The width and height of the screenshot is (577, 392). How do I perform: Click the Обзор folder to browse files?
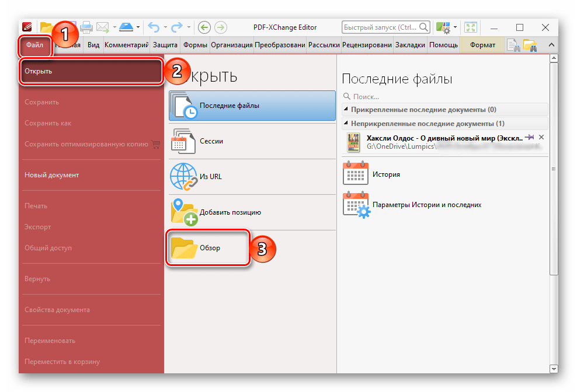click(208, 248)
